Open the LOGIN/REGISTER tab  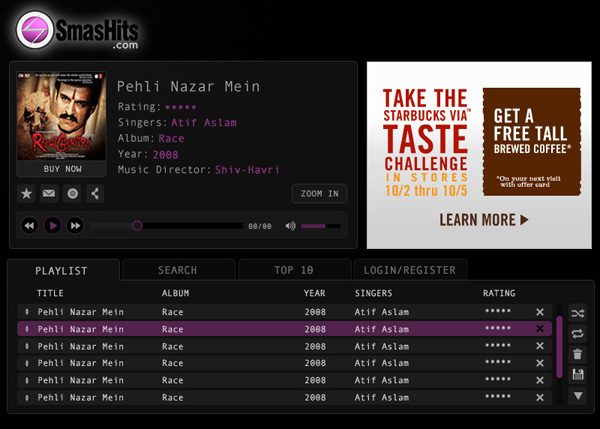410,270
